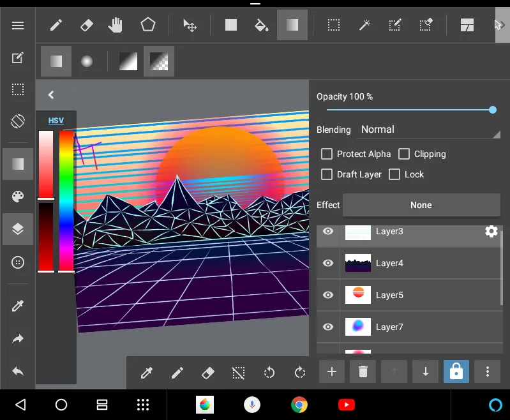Pick the eyedropper in the left sidebar
Viewport: 510px width, 420px height.
18,306
